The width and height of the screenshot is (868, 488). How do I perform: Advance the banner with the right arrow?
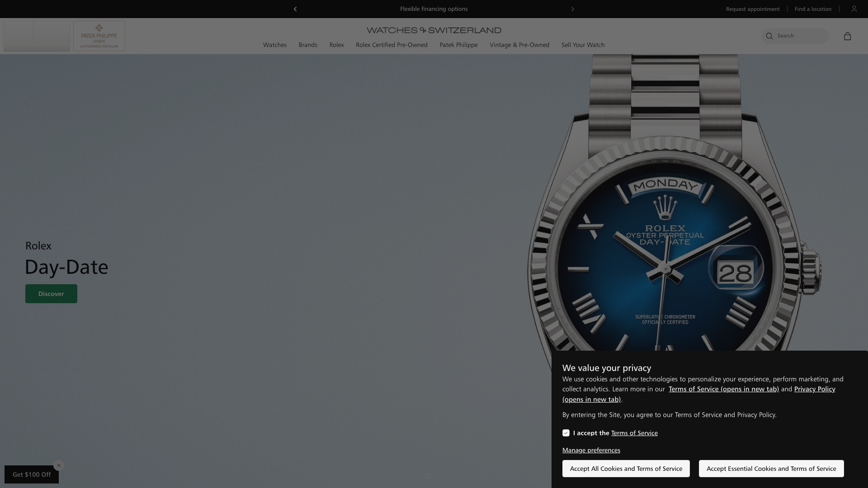(x=572, y=9)
